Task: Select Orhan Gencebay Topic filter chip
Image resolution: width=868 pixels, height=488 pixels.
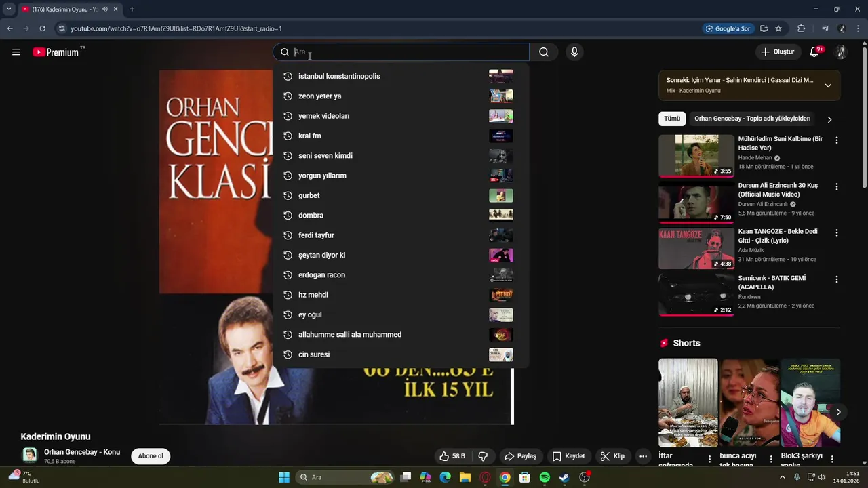Action: point(752,119)
